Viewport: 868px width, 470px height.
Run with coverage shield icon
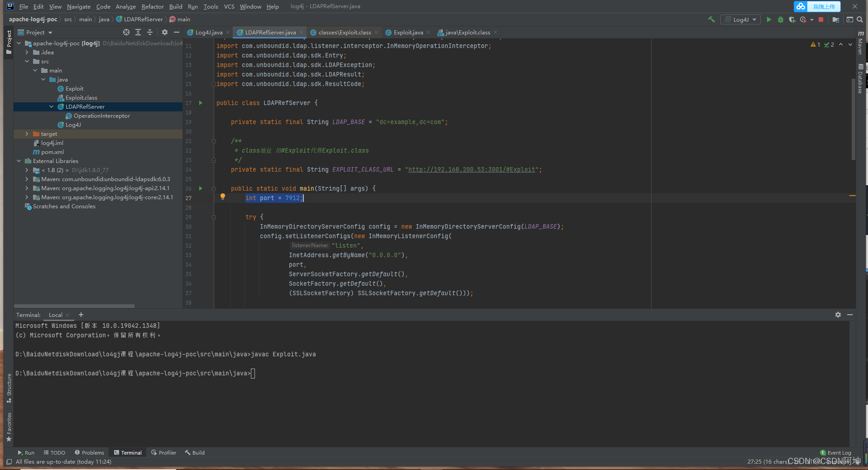(x=792, y=19)
